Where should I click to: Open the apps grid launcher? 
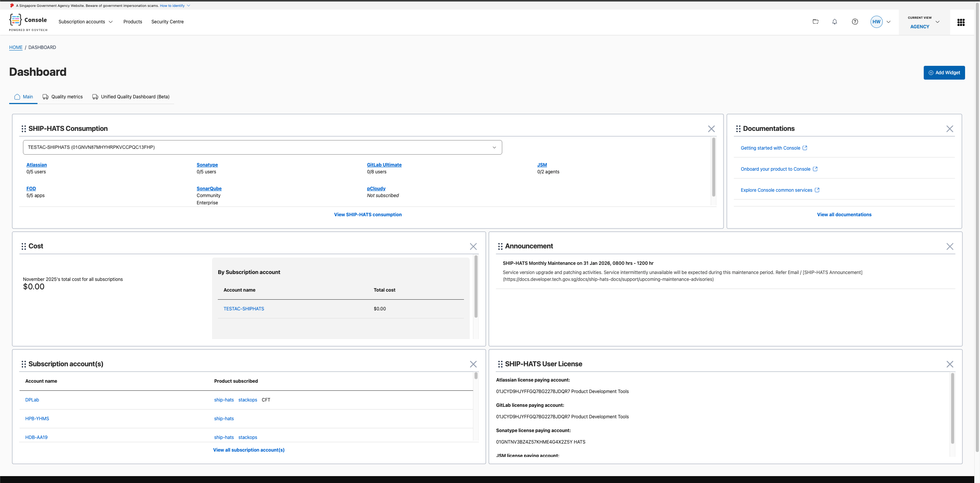[x=961, y=23]
